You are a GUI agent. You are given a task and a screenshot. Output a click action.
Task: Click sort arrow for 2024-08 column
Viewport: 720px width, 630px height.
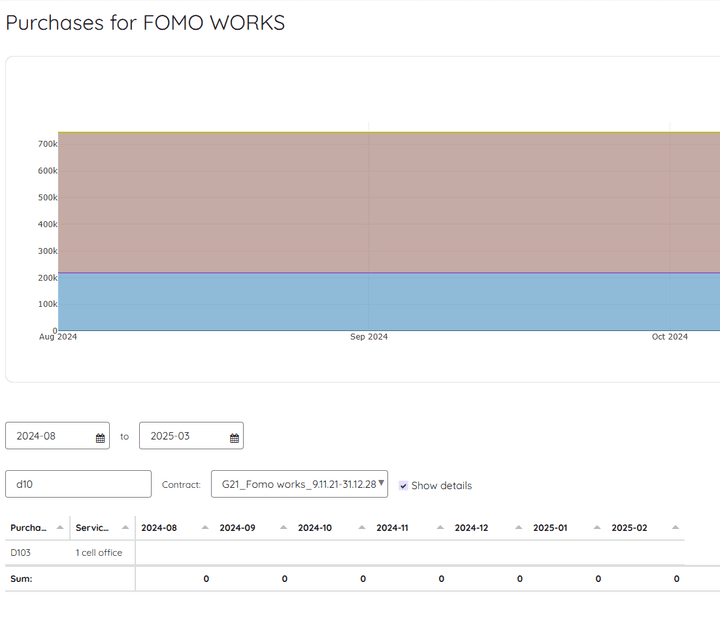pyautogui.click(x=206, y=528)
